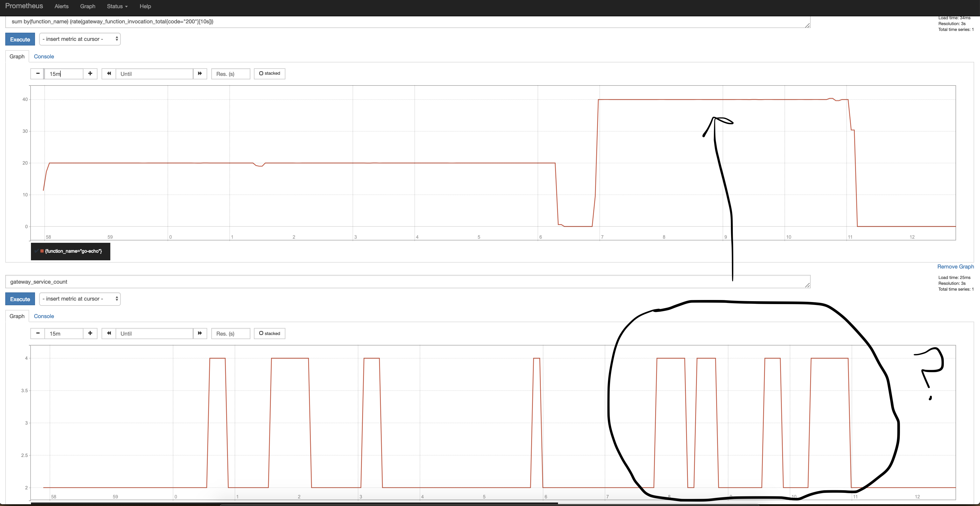Execute the gateway_function_invocation_total query
The image size is (980, 506).
pos(20,39)
